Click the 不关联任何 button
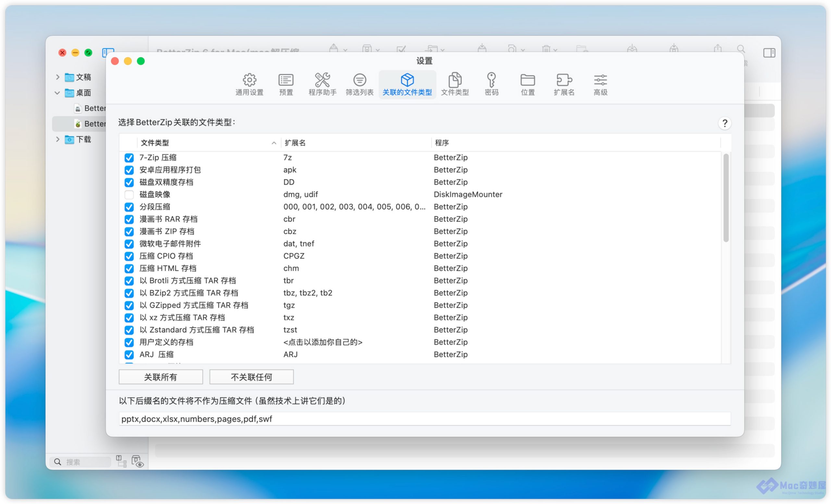This screenshot has width=831, height=504. [251, 377]
